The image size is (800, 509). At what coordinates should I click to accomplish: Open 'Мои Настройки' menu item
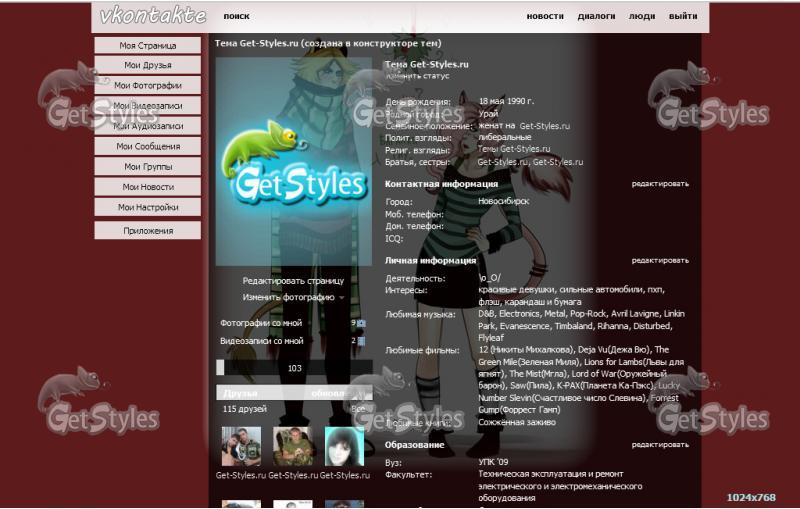(x=148, y=207)
